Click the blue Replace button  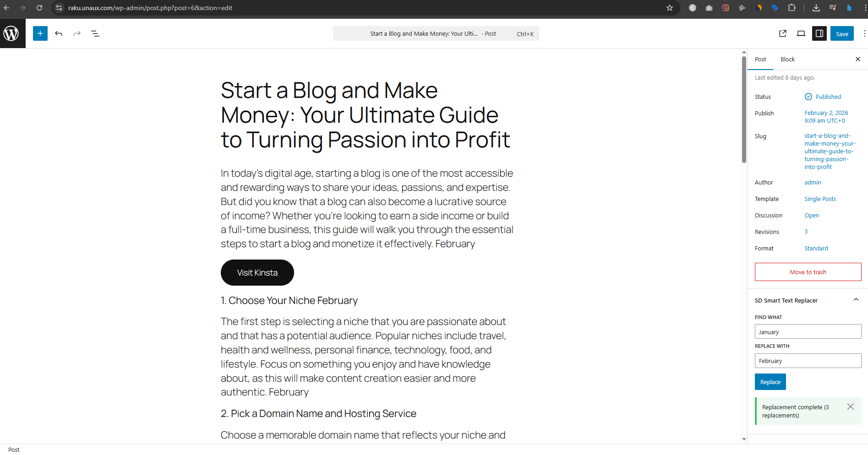click(x=770, y=382)
